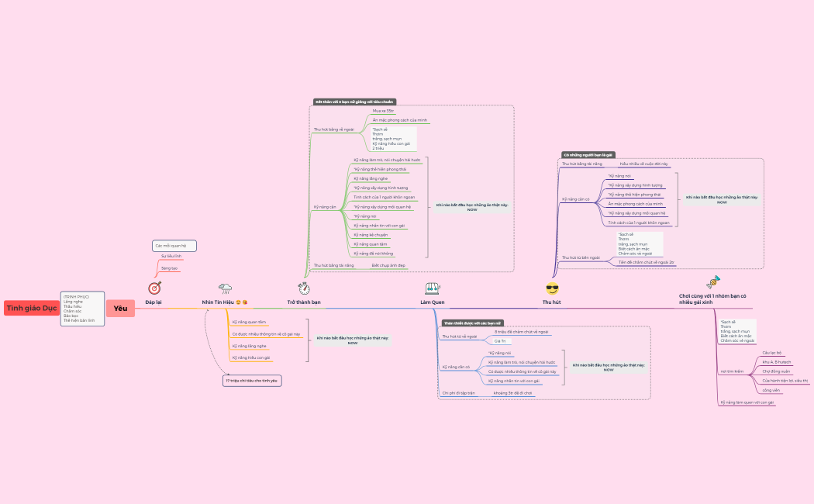Select the Tiền để chăm chút vẻ ngoài 2tr node
Viewport: 814px width, 504px height.
point(647,263)
